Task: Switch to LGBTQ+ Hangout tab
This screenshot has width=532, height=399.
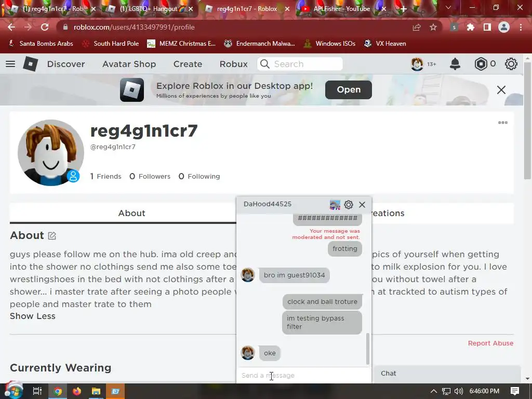Action: 148,9
